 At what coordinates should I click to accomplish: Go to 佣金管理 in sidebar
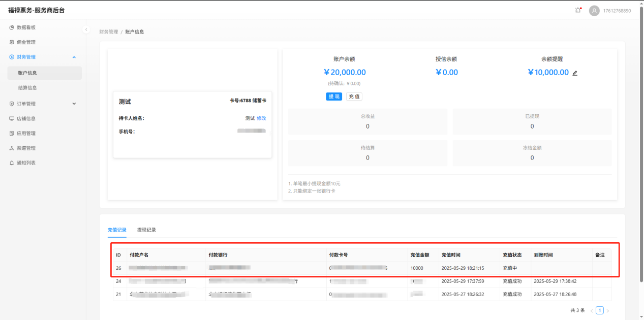[x=26, y=42]
